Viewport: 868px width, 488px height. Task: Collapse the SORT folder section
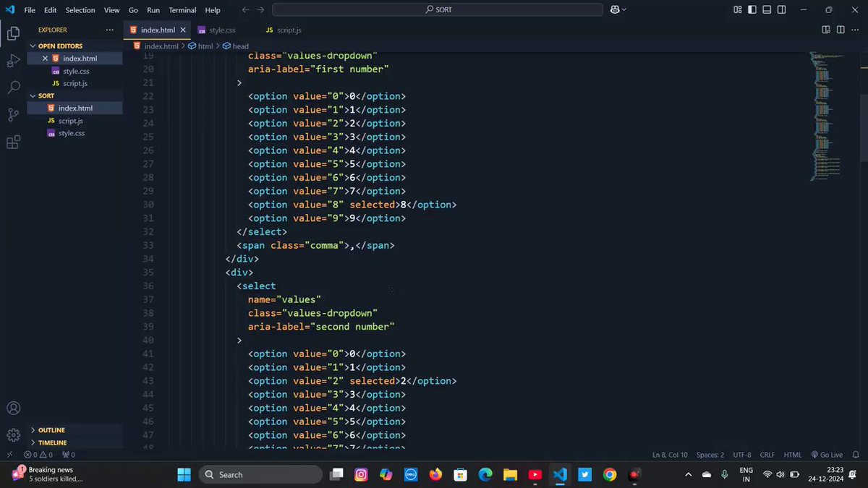coord(46,95)
